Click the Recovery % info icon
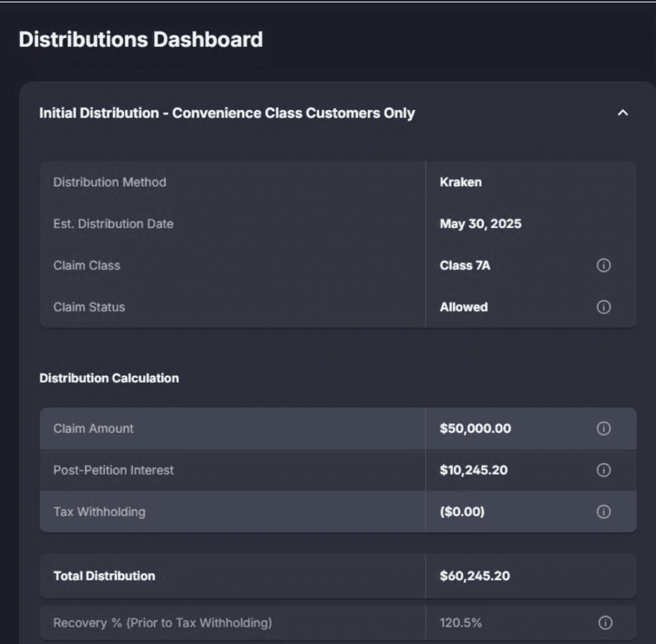Screen dimensions: 656x644 [x=606, y=623]
